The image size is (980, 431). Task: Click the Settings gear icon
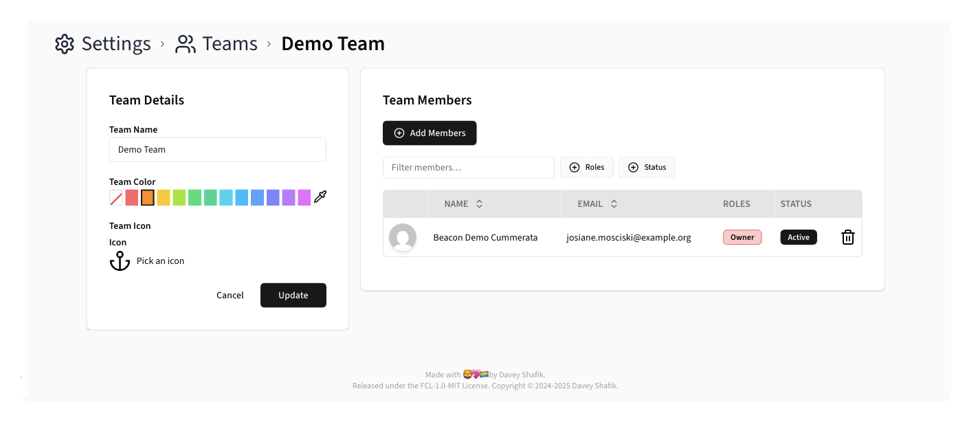(x=65, y=44)
